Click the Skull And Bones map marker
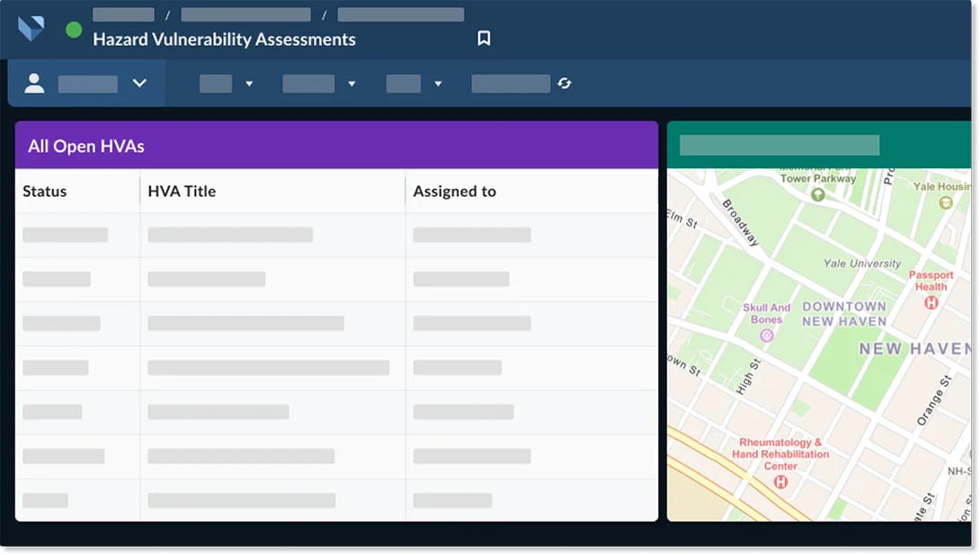Viewport: 980px width, 555px height. [x=766, y=336]
